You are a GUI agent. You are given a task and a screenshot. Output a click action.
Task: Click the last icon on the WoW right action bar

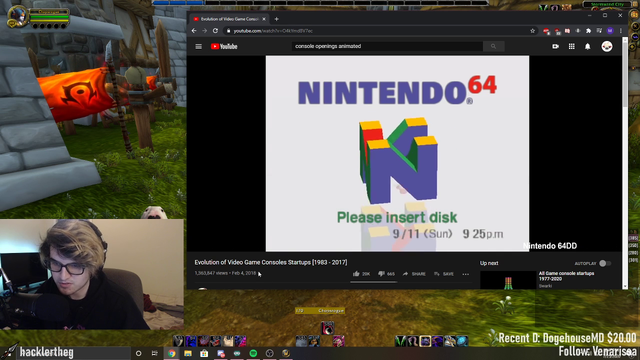[462, 341]
